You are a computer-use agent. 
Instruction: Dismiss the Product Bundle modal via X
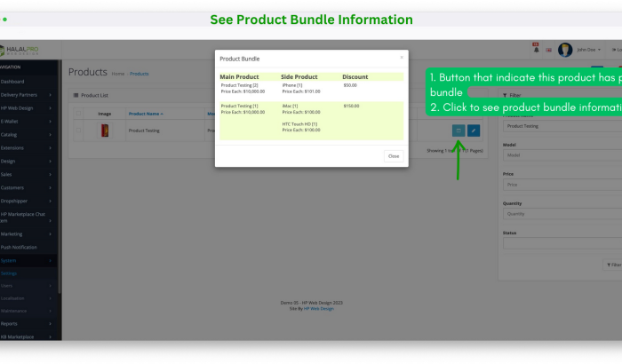pos(402,58)
